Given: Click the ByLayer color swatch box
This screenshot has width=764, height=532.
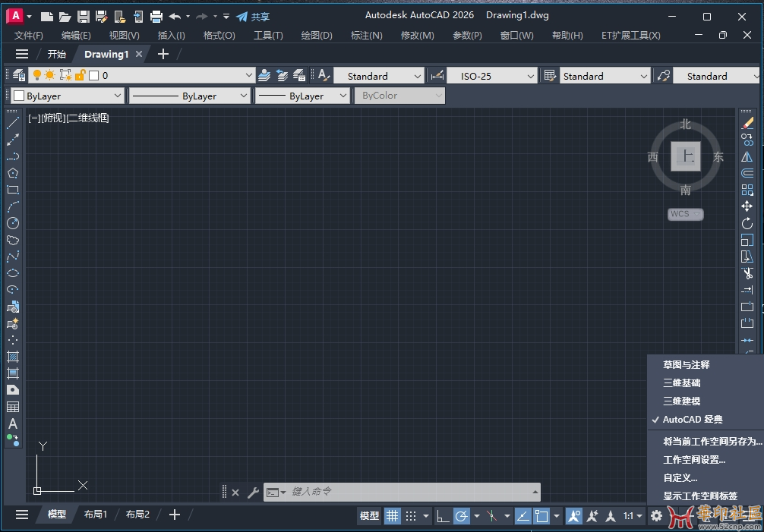Looking at the screenshot, I should coord(19,96).
